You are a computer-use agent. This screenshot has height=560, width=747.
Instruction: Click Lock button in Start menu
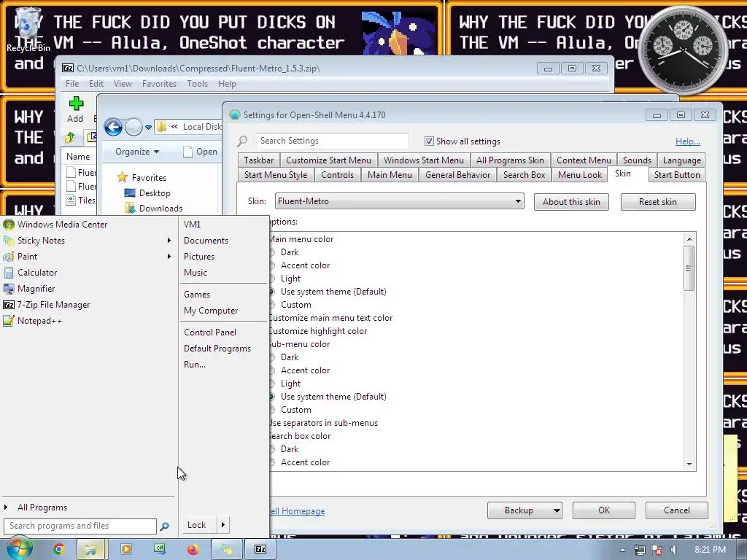pyautogui.click(x=198, y=525)
